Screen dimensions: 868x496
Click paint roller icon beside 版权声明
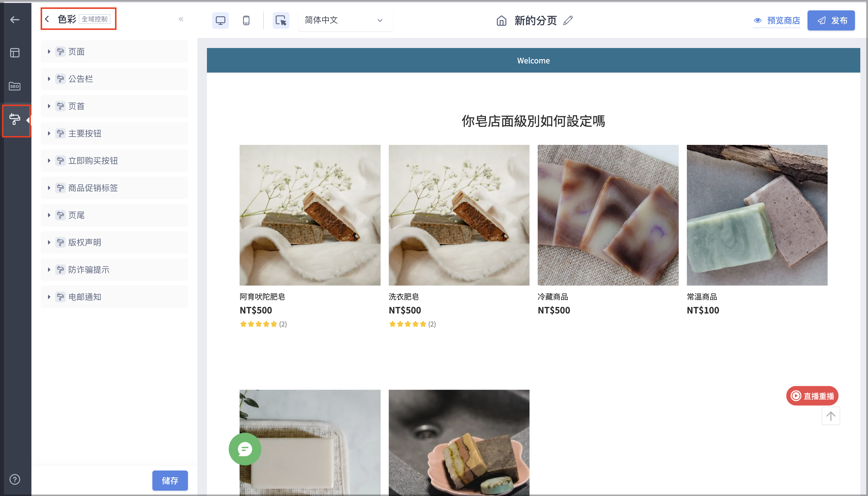coord(60,243)
